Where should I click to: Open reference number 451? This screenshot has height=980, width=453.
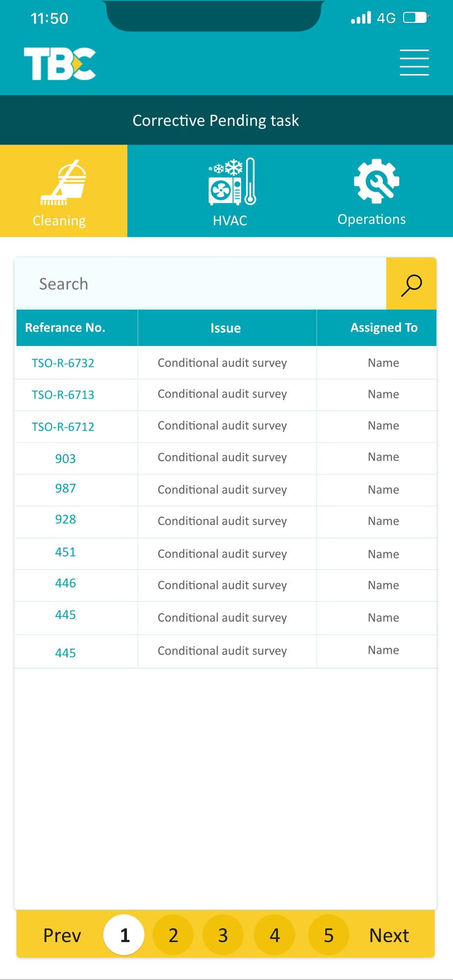66,552
